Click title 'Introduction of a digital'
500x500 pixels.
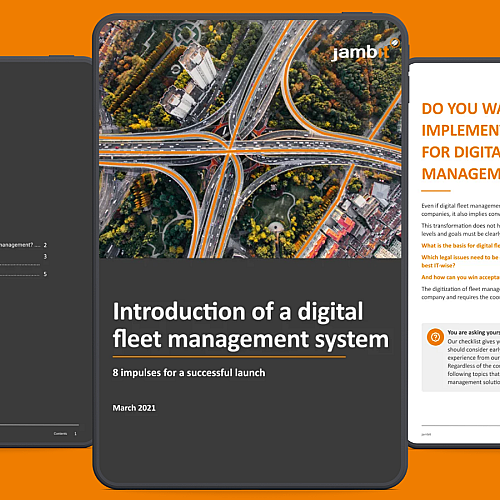[x=238, y=311]
